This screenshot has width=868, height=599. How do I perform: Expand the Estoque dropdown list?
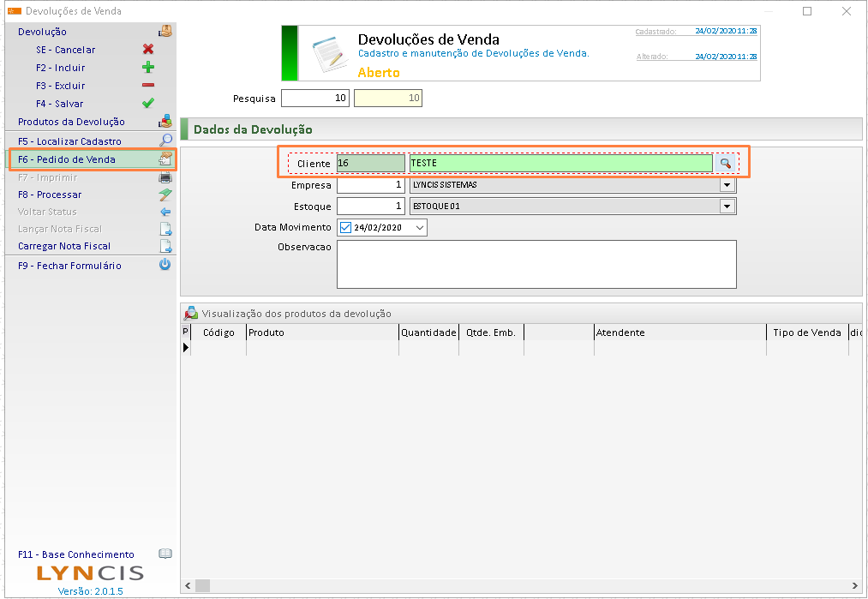[x=727, y=207]
